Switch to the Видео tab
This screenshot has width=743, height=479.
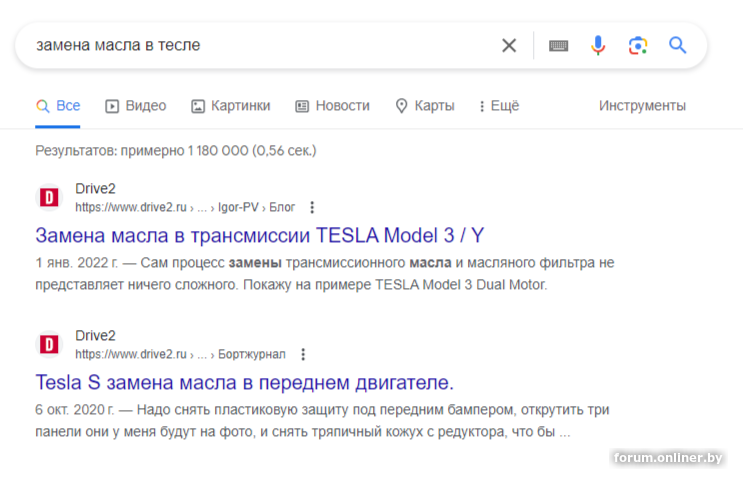136,106
